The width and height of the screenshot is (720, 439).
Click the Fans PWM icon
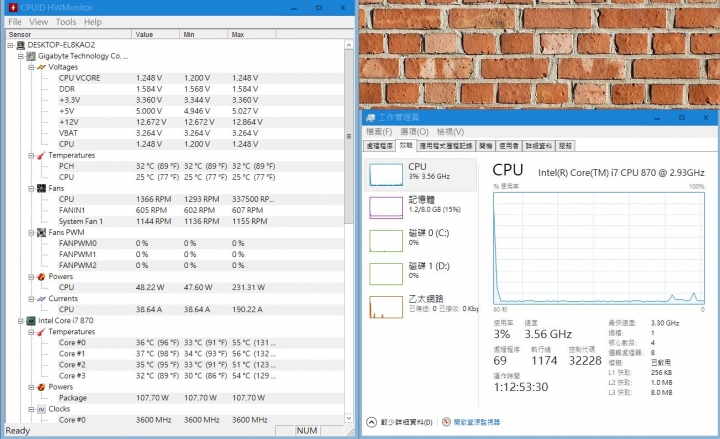[x=41, y=232]
